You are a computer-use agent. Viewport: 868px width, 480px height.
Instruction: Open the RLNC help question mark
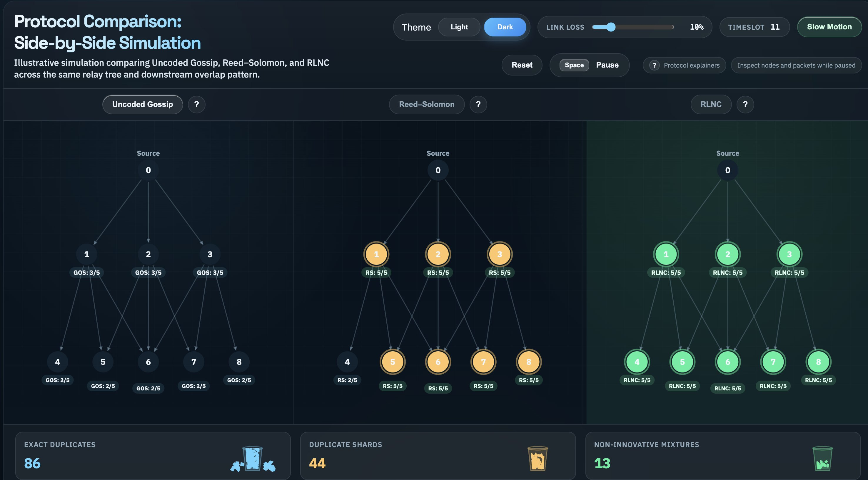pos(745,104)
